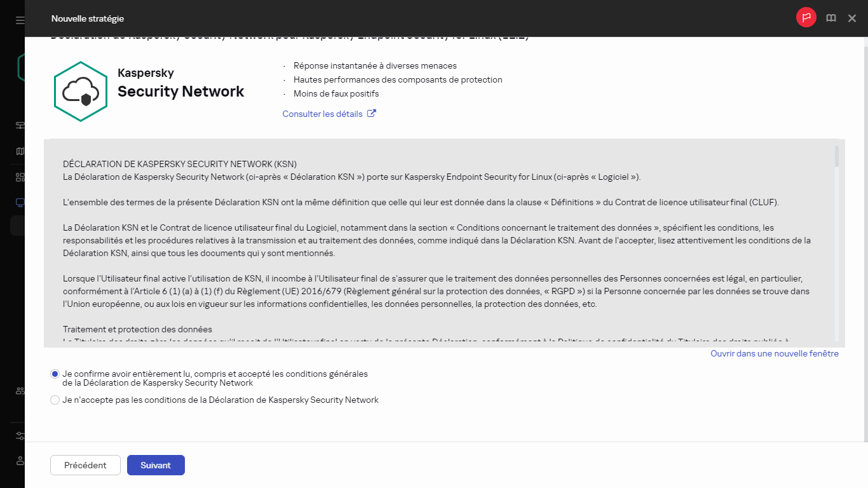
Task: Click the Précédent button
Action: point(85,465)
